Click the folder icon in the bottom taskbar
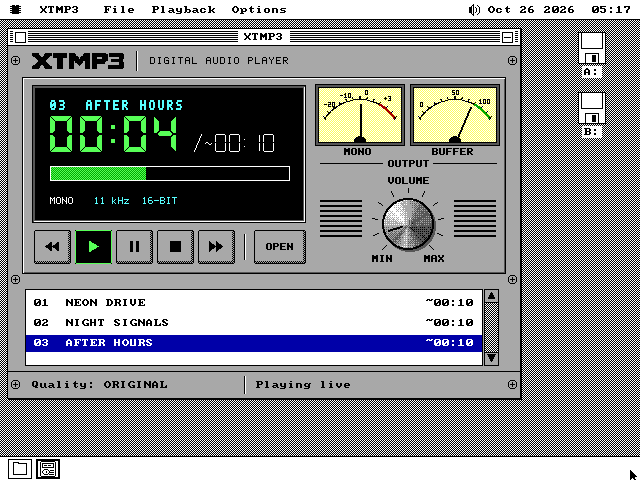 (20, 469)
